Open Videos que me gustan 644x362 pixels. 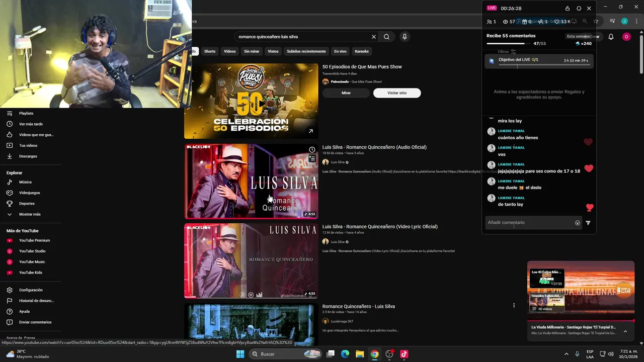[36, 135]
